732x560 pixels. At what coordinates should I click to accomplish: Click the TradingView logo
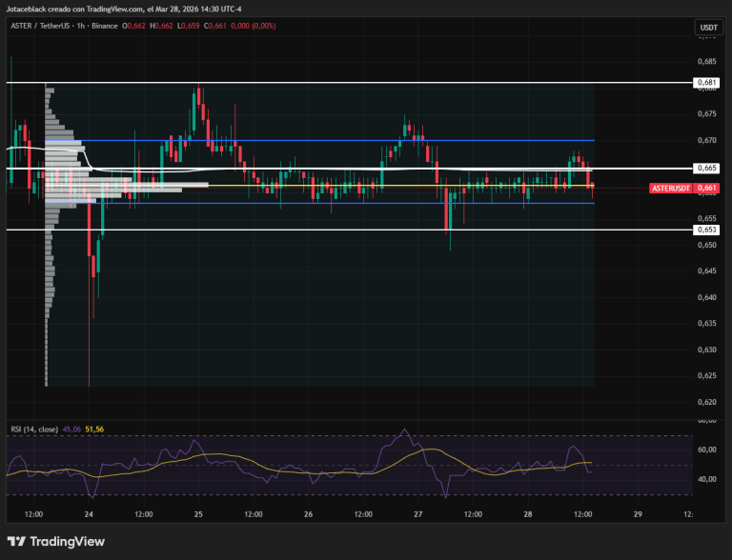[56, 541]
